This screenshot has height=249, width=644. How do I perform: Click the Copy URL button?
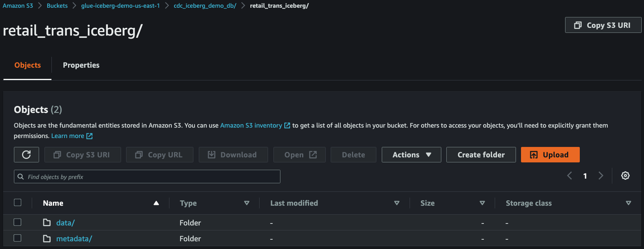160,155
